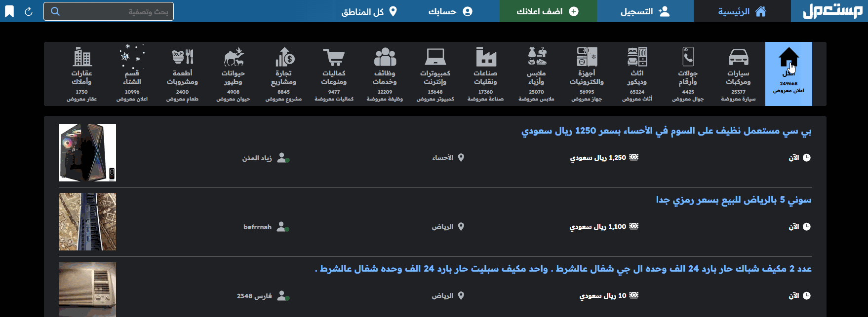Open the gaming PC case thumbnail
868x317 pixels.
point(87,153)
